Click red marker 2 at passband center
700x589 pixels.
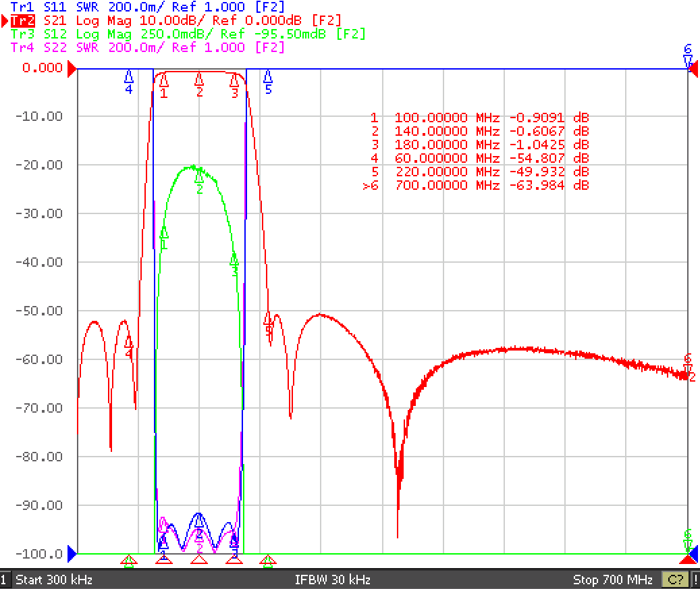pos(199,80)
